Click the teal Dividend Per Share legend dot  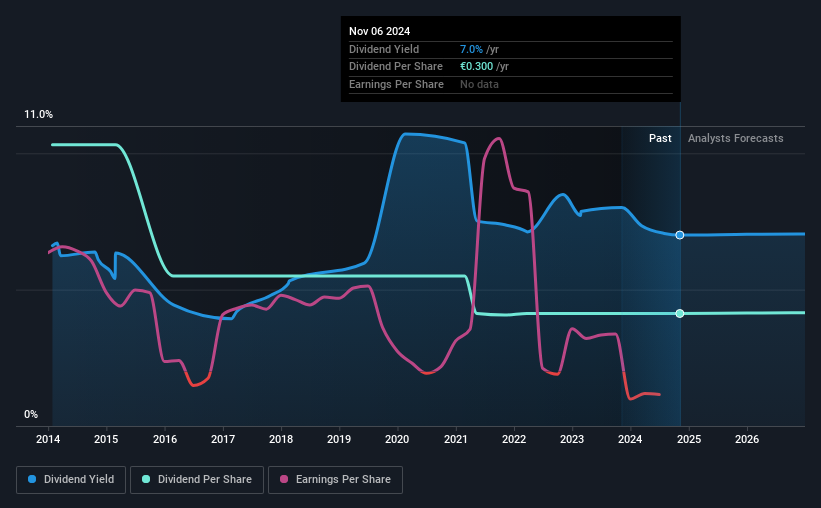[146, 479]
